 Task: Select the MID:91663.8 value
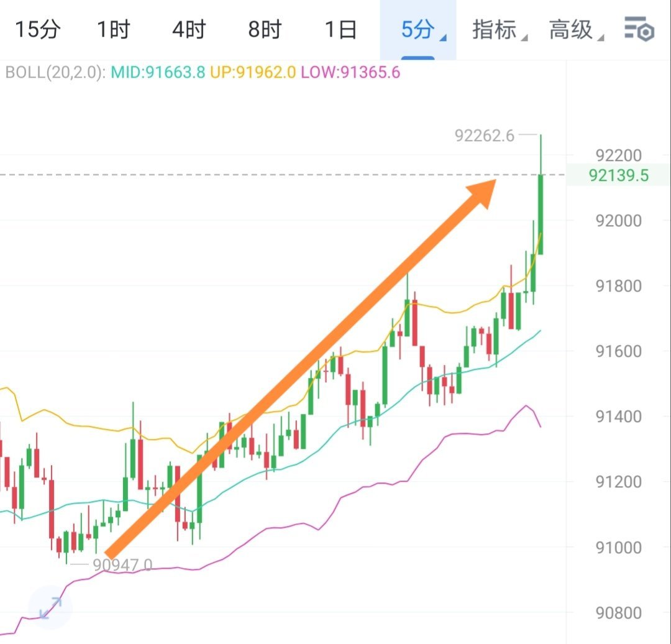tap(158, 72)
